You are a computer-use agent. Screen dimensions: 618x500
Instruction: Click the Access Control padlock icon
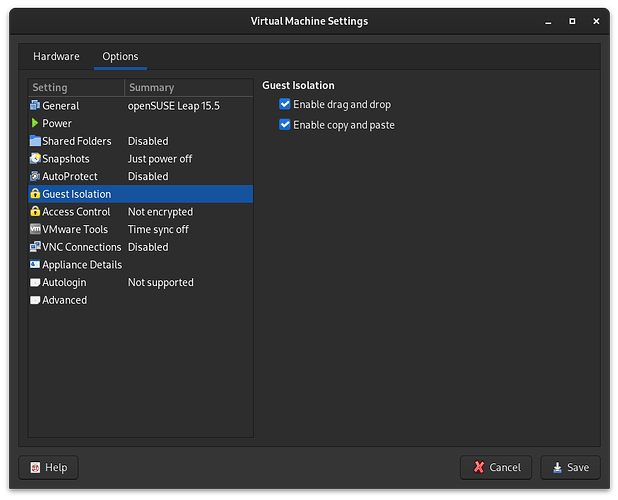coord(35,212)
